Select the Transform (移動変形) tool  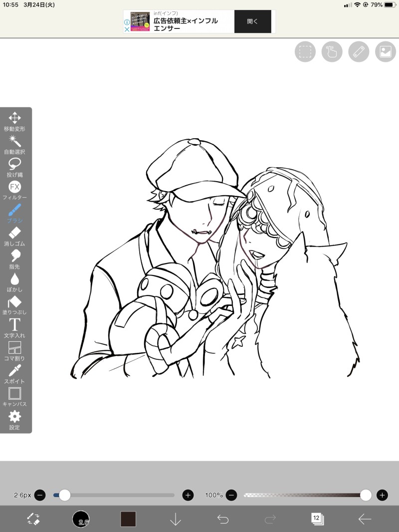coord(14,121)
